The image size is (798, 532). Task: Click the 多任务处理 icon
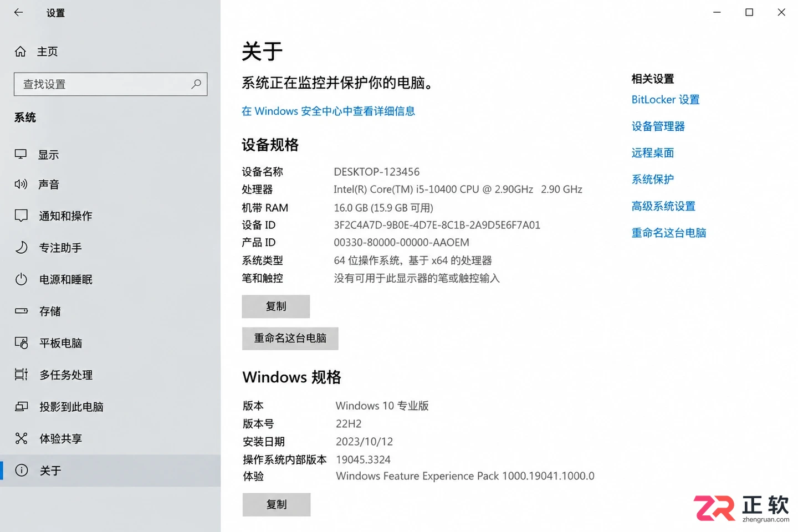(x=21, y=375)
